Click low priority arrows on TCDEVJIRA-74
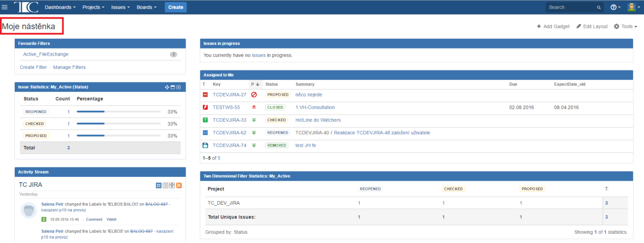Image resolution: width=644 pixels, height=243 pixels. pos(254,145)
